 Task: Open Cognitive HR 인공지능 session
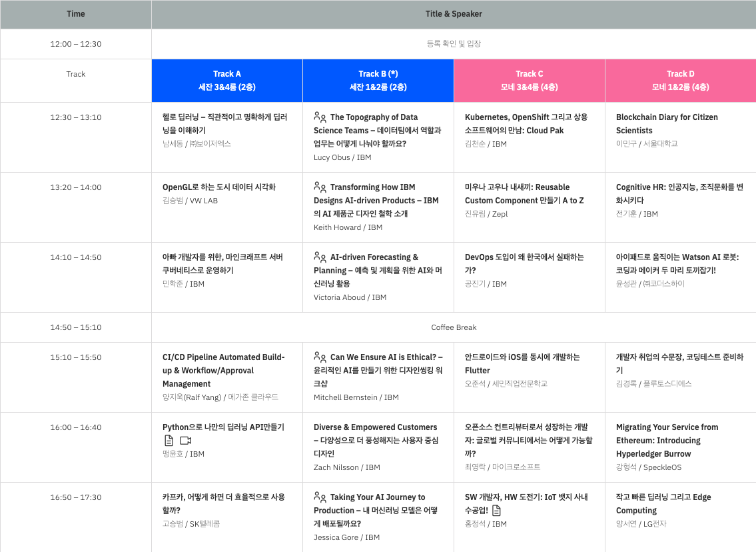point(679,193)
